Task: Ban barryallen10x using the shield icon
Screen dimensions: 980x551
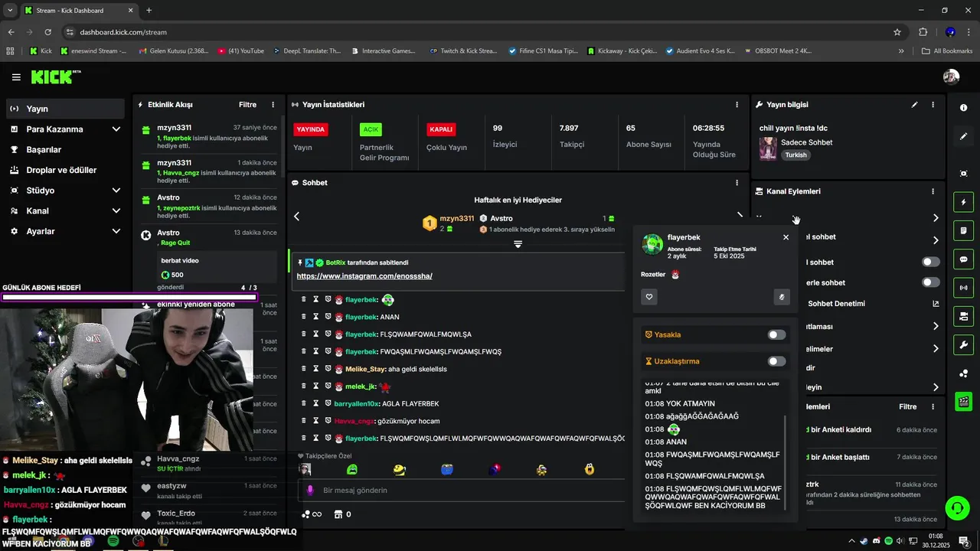Action: pyautogui.click(x=327, y=403)
